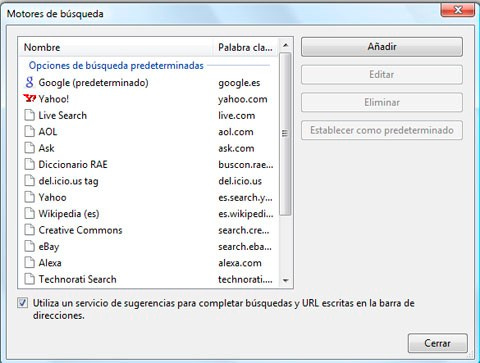Click the page icon beside Technorati Search

click(29, 279)
